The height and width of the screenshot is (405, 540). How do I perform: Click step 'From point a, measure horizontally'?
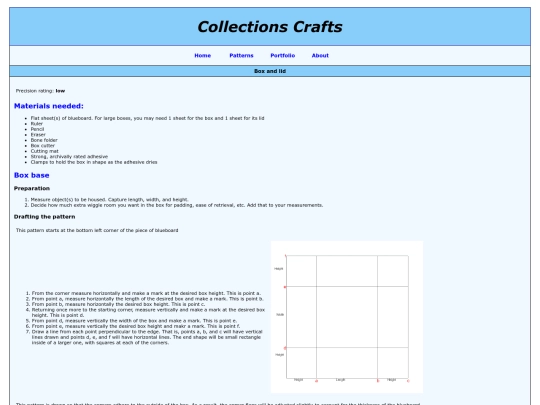(148, 299)
